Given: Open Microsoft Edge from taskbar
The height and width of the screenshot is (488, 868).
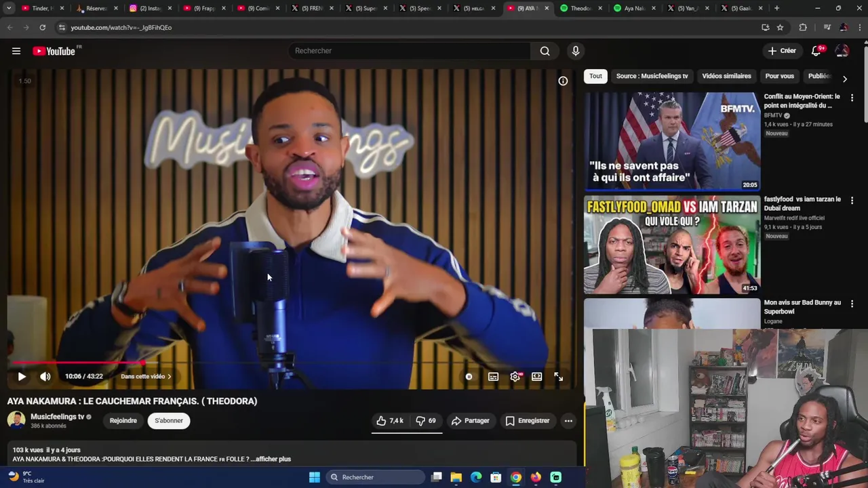Looking at the screenshot, I should [x=476, y=477].
